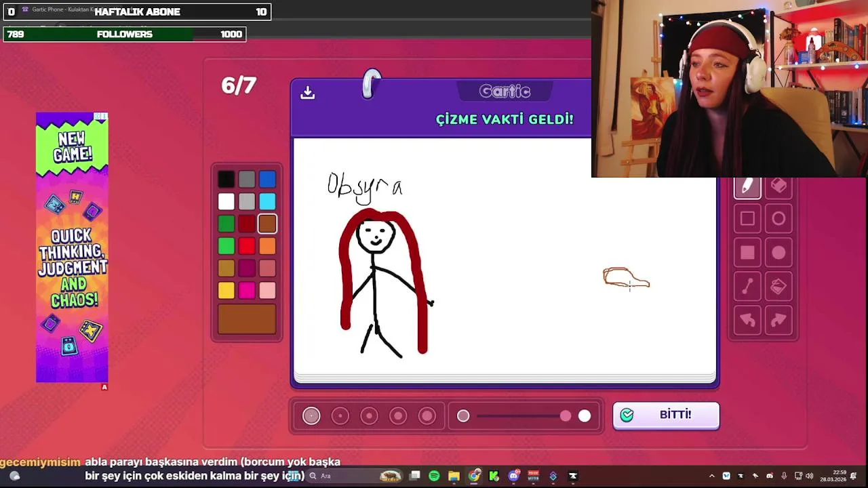Pick the largest brush size
This screenshot has height=488, width=868.
(427, 415)
